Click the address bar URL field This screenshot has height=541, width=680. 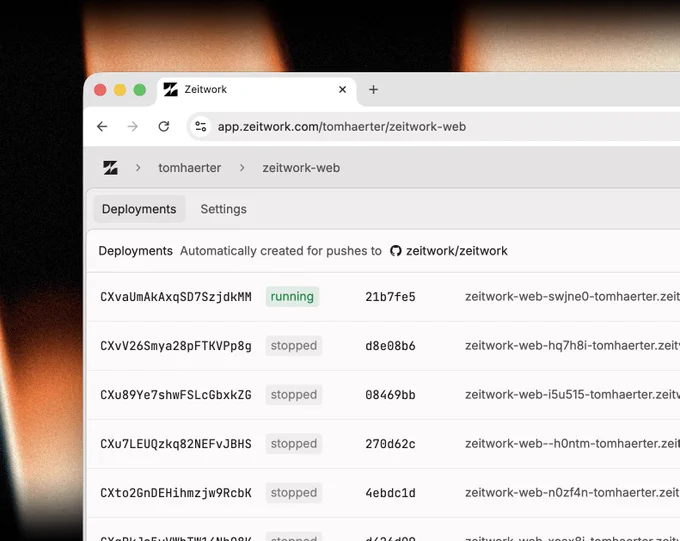coord(434,127)
